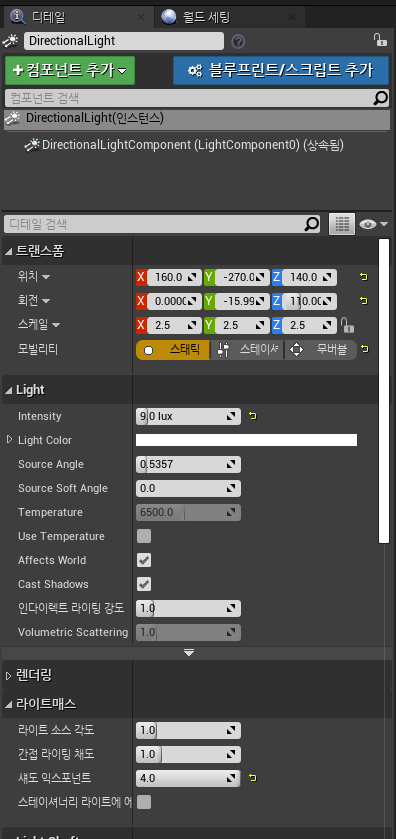The image size is (396, 839).
Task: Click the DirectionalLight actor icon beside name field
Action: (11, 41)
